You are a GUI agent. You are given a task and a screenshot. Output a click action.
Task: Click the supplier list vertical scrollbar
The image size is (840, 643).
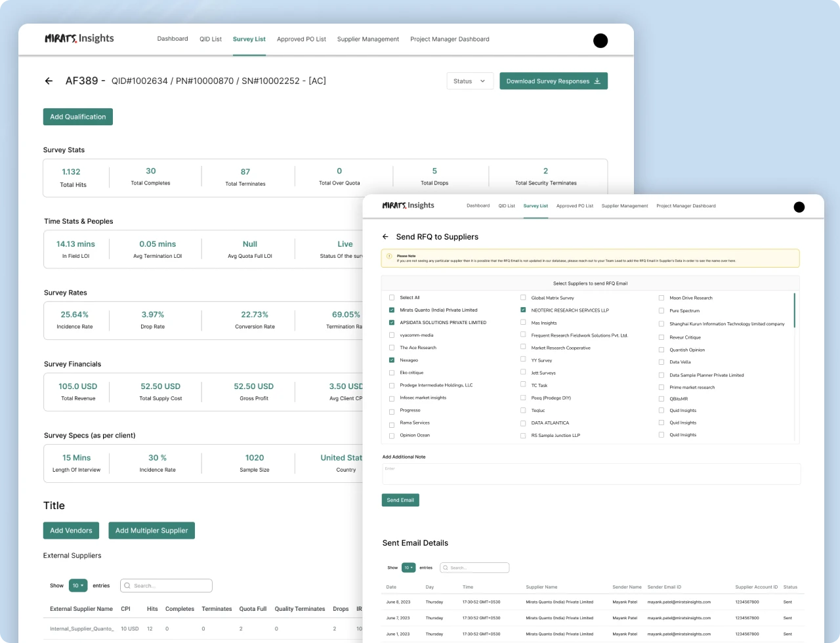click(x=795, y=310)
